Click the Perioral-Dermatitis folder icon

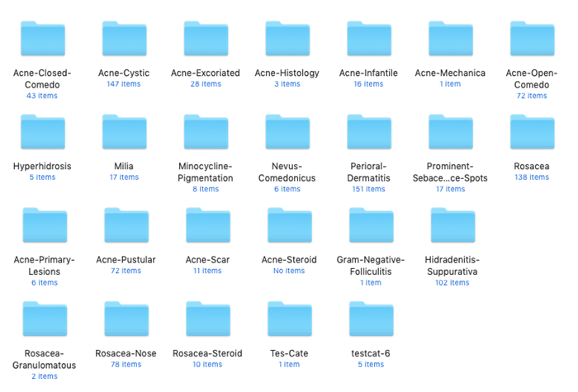368,133
